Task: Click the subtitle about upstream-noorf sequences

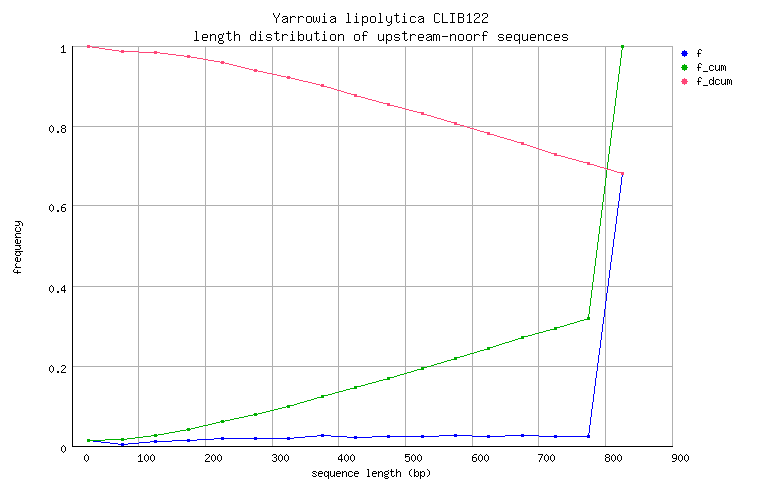Action: (380, 36)
